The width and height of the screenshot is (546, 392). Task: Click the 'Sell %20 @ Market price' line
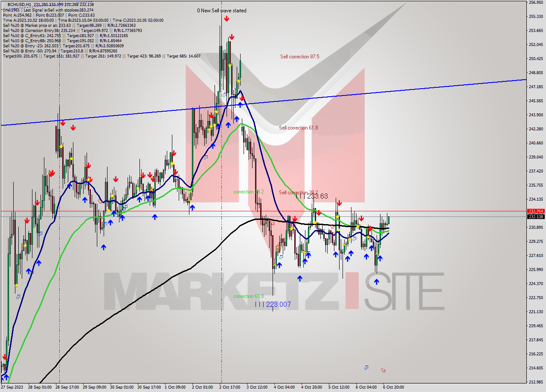[69, 25]
